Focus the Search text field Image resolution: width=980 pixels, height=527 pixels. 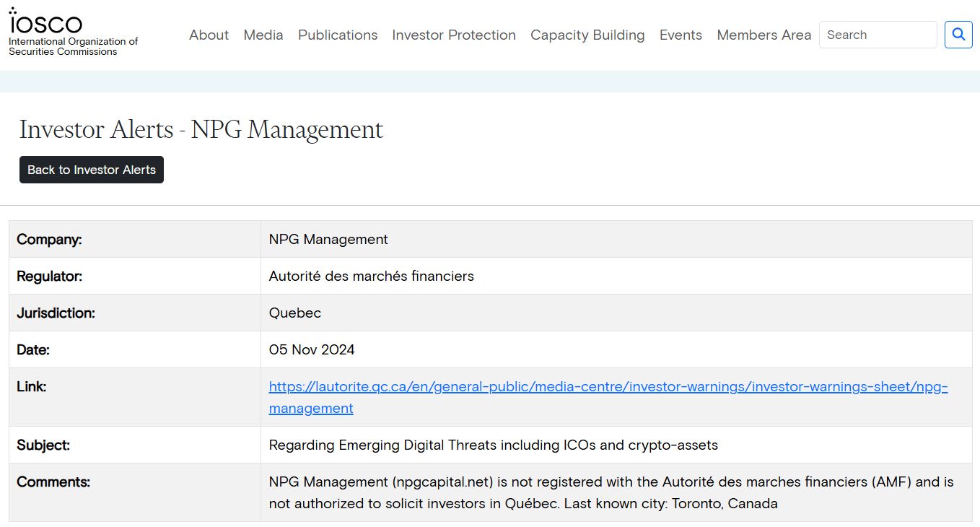coord(878,35)
